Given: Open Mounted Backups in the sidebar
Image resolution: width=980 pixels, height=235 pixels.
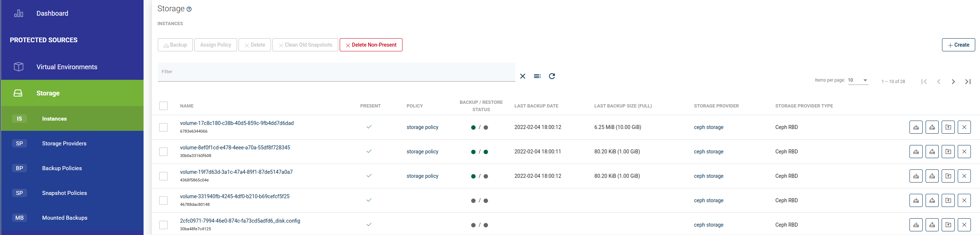Looking at the screenshot, I should (x=65, y=218).
